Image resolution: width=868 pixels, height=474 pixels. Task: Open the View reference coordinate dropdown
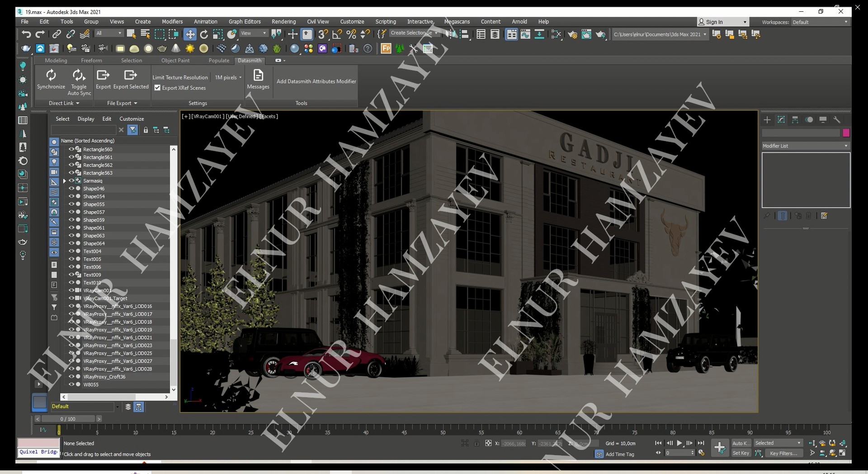pos(254,33)
